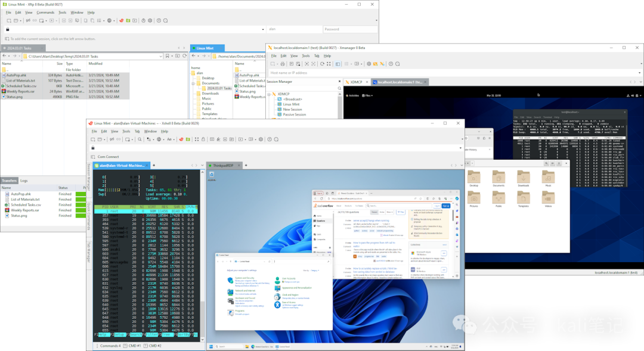
Task: Click the Modified column header in Xftp
Action: (95, 64)
